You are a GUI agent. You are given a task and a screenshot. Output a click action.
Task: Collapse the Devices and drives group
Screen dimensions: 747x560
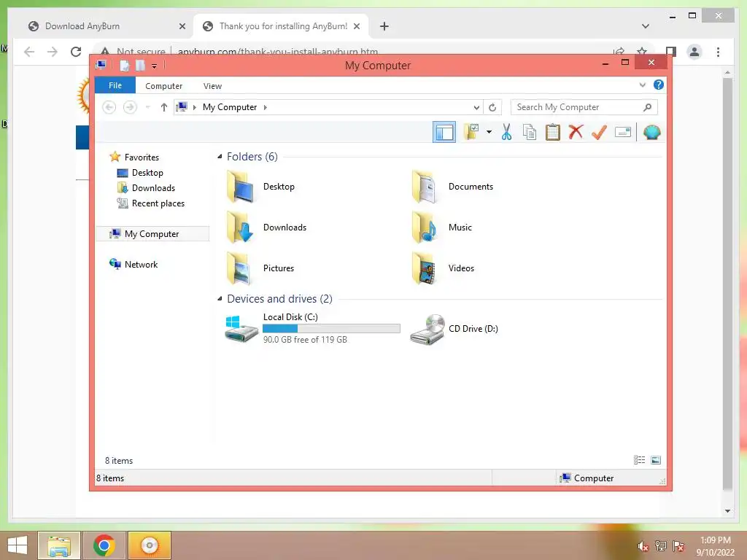[x=220, y=298]
